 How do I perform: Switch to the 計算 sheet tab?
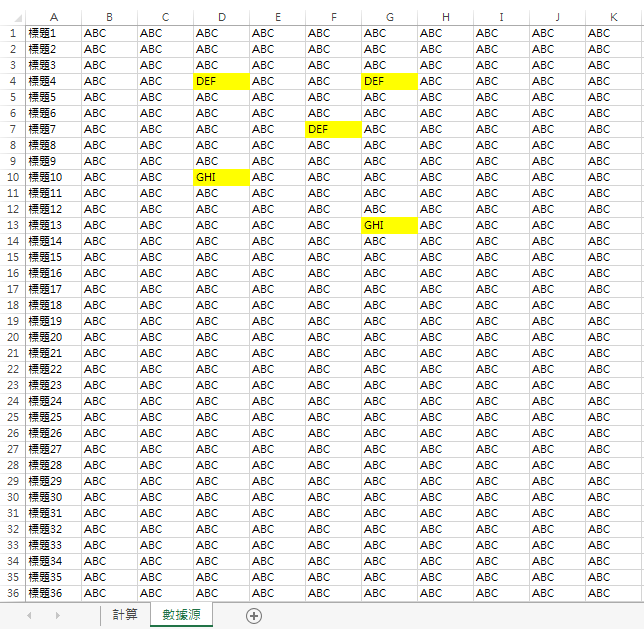point(125,614)
